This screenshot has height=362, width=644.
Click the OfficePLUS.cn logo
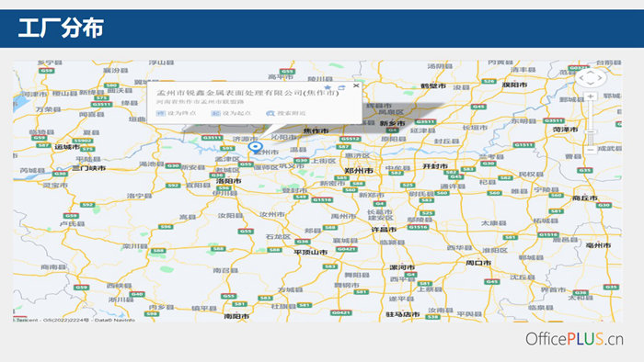574,339
